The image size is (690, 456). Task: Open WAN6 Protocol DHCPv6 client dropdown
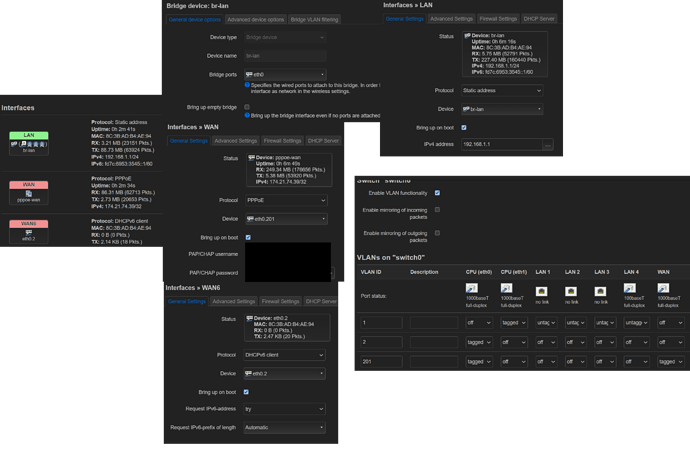285,355
